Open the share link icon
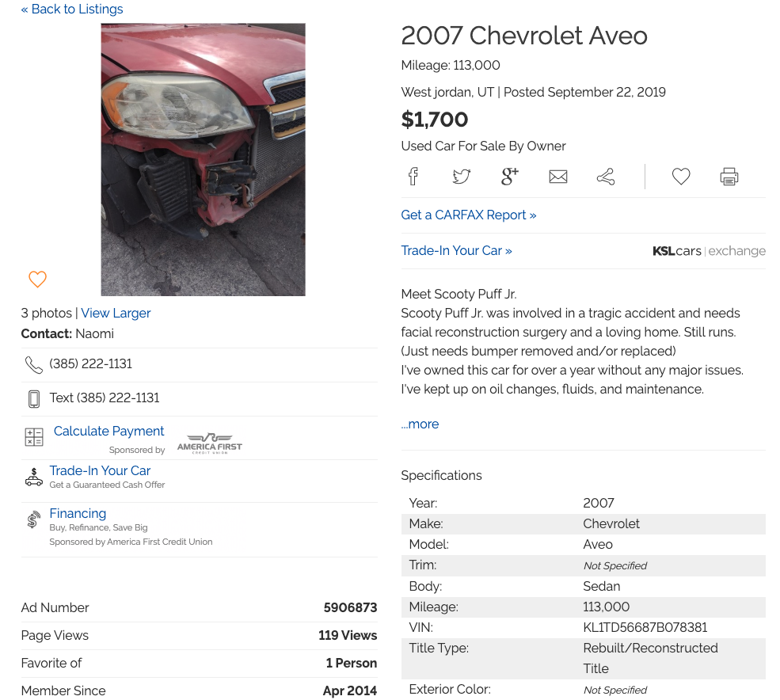 [606, 177]
